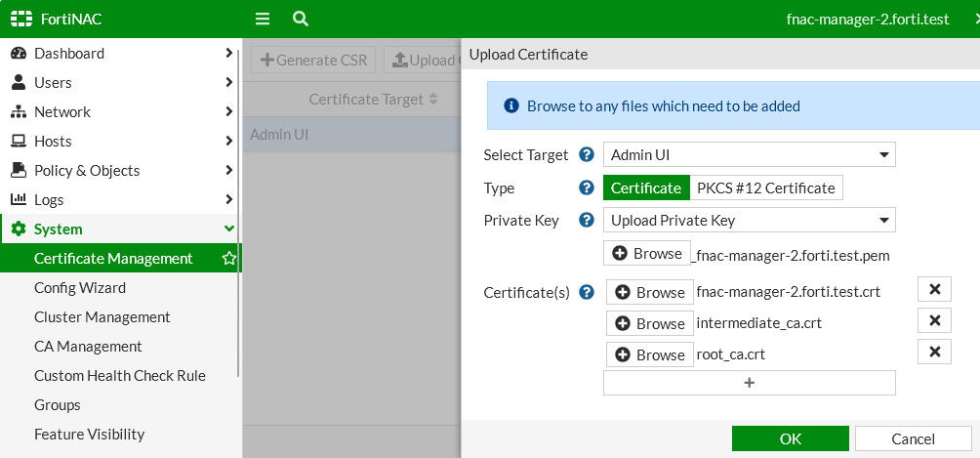Click the info icon in blue banner

tap(511, 105)
